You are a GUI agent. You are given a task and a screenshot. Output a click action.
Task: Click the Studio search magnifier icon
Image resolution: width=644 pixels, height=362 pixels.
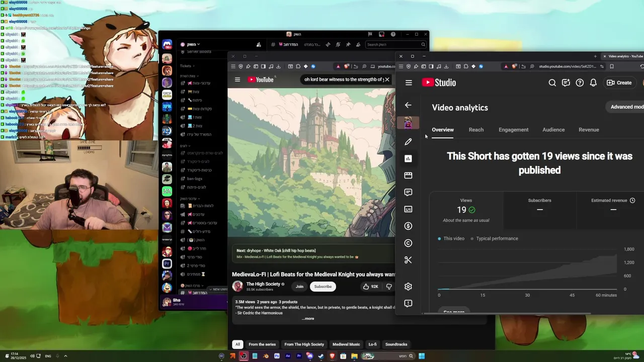[x=552, y=83]
